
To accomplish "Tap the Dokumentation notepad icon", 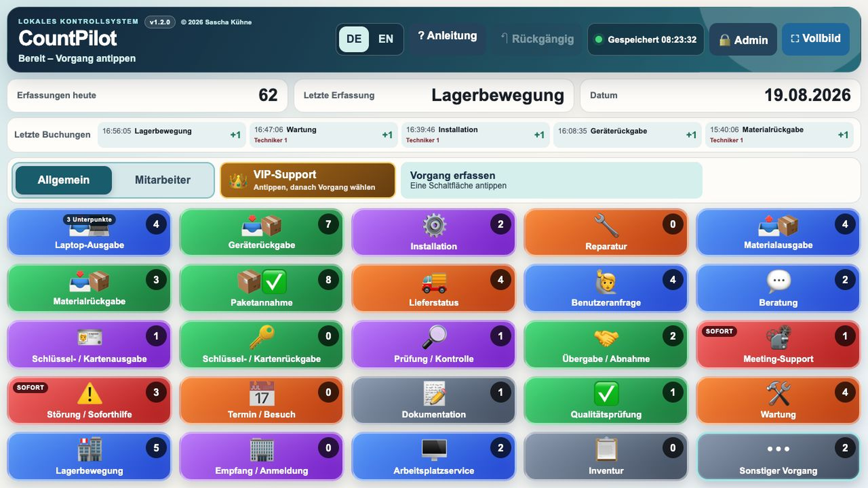I will (434, 393).
